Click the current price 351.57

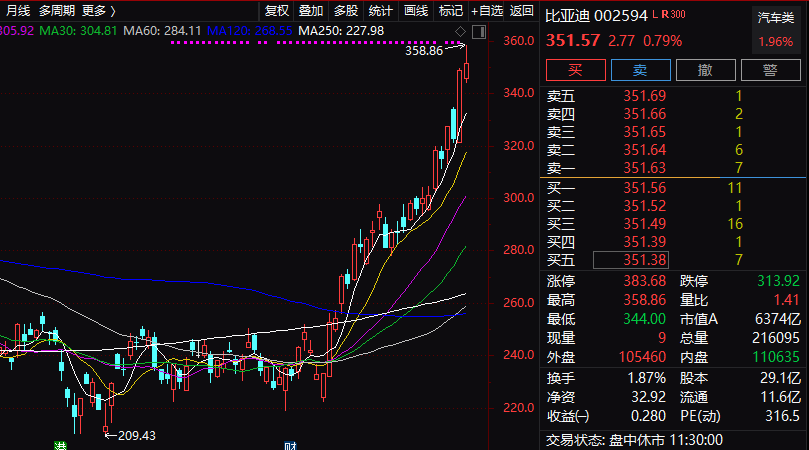pyautogui.click(x=573, y=40)
